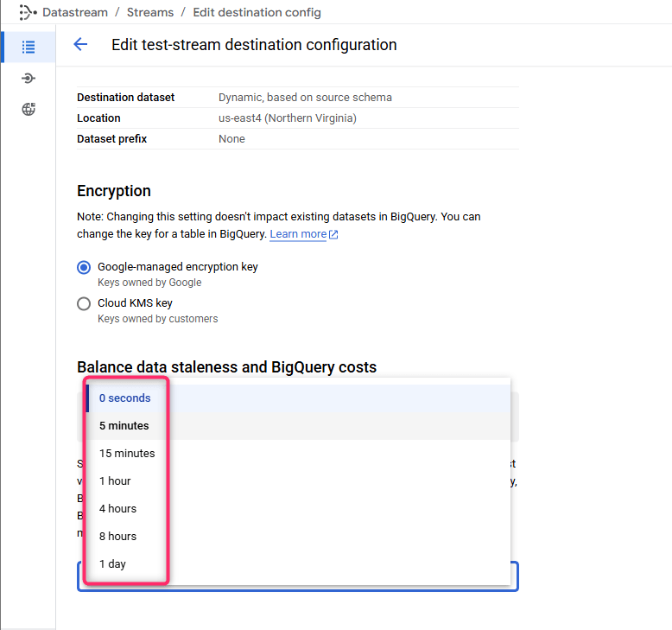Click the Dynamic, based on source schema value
Screen dimensions: 672x630
305,98
